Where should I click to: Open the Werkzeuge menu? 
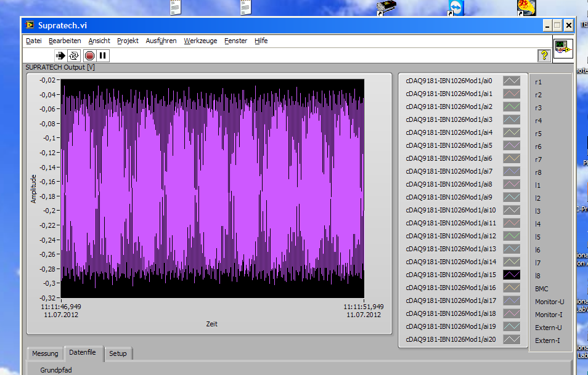click(201, 41)
